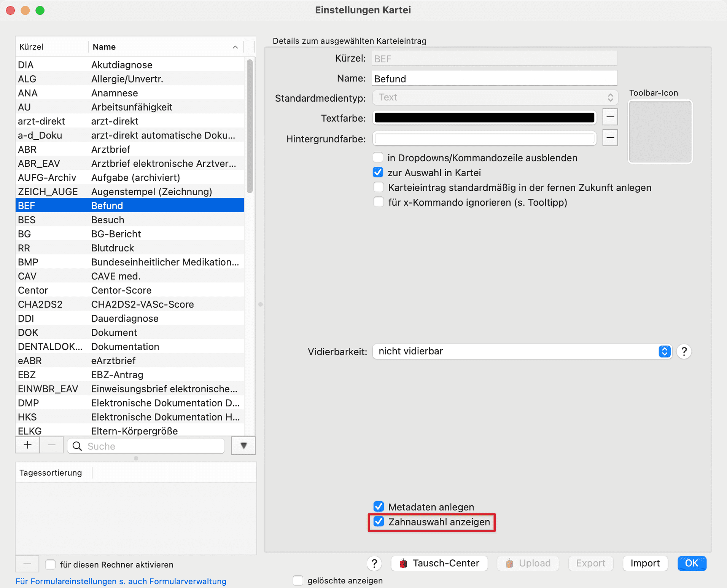This screenshot has height=588, width=727.
Task: Click the Toolbar-Icon image well
Action: (660, 132)
